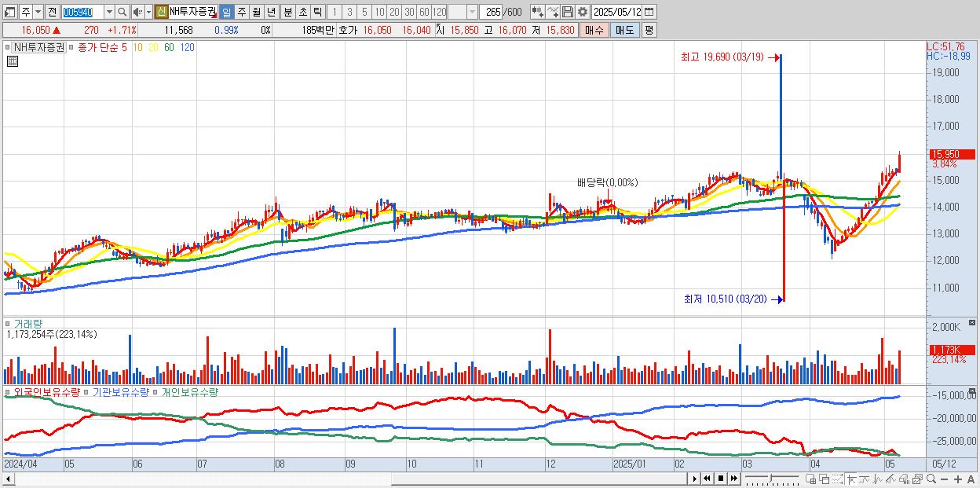Open the sound options dropdown arrow
The width and height of the screenshot is (980, 488).
[148, 12]
